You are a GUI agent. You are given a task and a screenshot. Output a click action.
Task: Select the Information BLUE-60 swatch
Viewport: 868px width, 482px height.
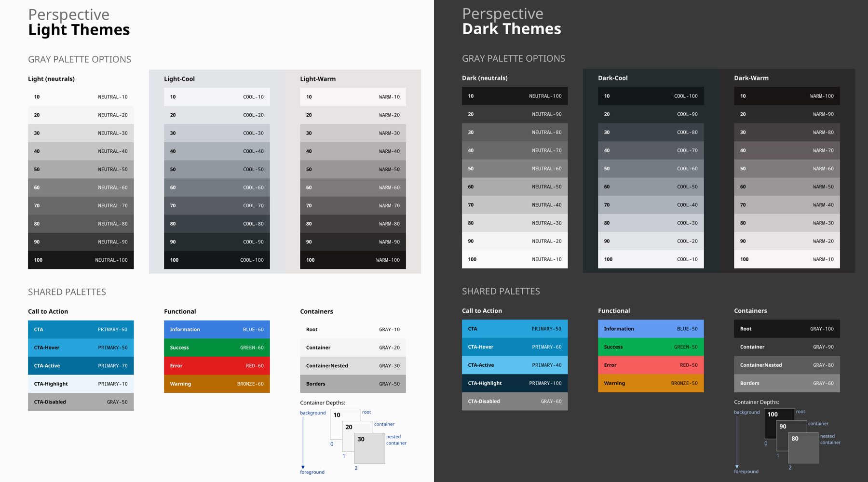217,330
